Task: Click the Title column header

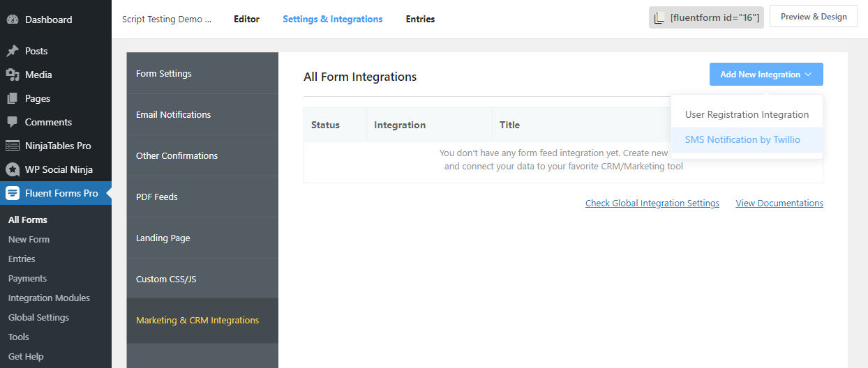Action: tap(509, 125)
